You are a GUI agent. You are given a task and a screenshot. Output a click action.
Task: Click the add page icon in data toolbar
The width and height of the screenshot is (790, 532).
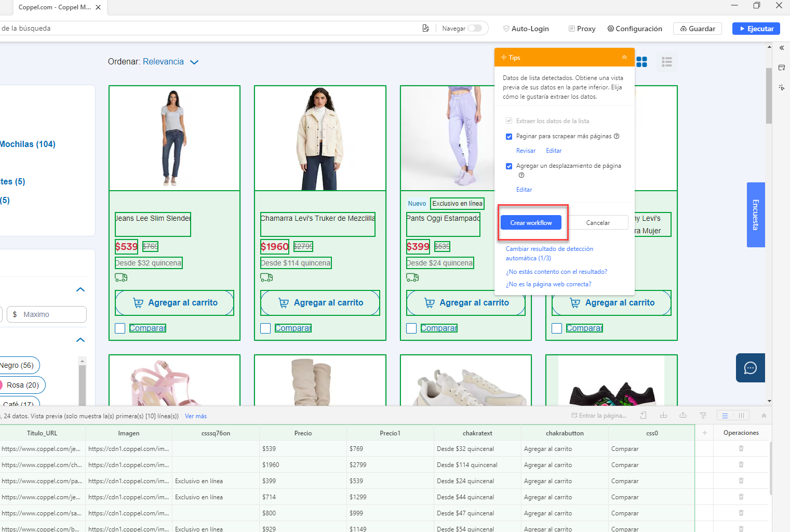(644, 415)
